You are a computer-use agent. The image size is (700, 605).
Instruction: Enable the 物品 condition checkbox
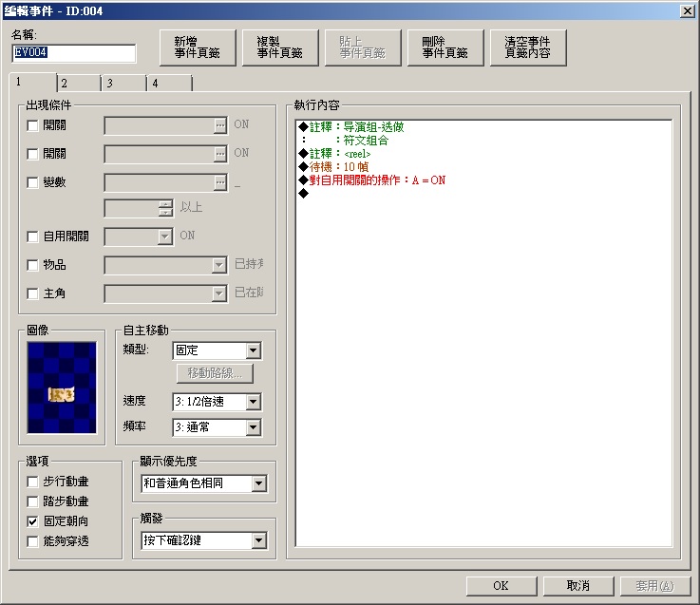pyautogui.click(x=32, y=265)
